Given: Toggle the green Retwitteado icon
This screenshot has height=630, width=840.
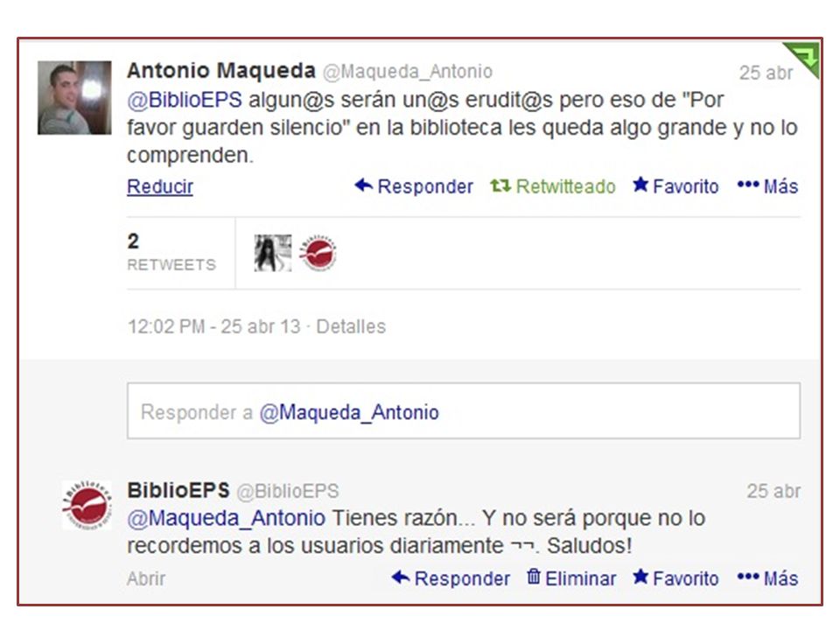Looking at the screenshot, I should (x=500, y=185).
